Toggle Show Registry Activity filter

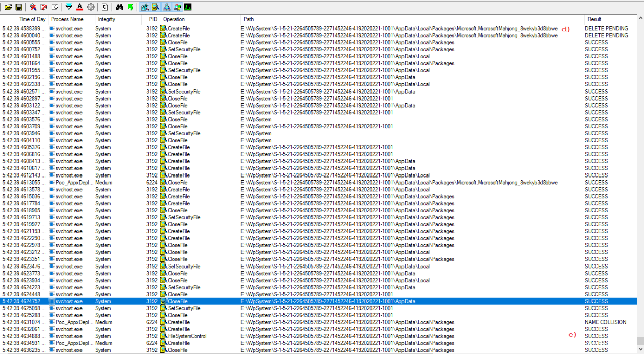[145, 7]
